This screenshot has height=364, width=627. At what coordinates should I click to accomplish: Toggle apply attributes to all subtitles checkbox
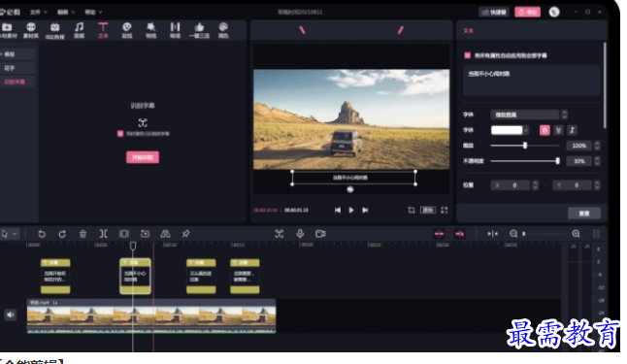tap(467, 55)
